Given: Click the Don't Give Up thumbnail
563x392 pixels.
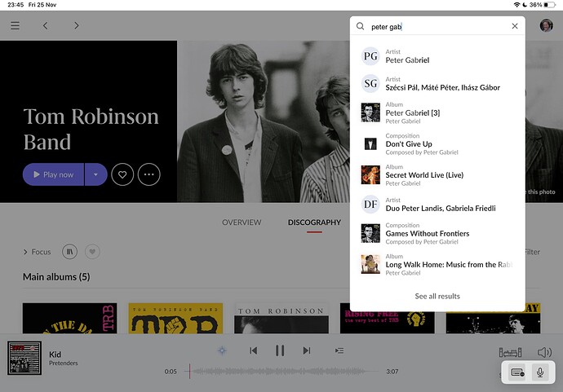Looking at the screenshot, I should [370, 143].
